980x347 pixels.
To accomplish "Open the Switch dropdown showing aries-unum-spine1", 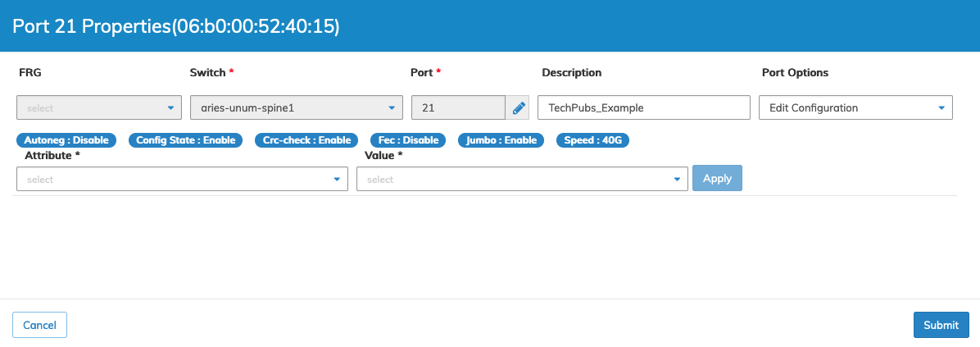I will click(x=297, y=107).
